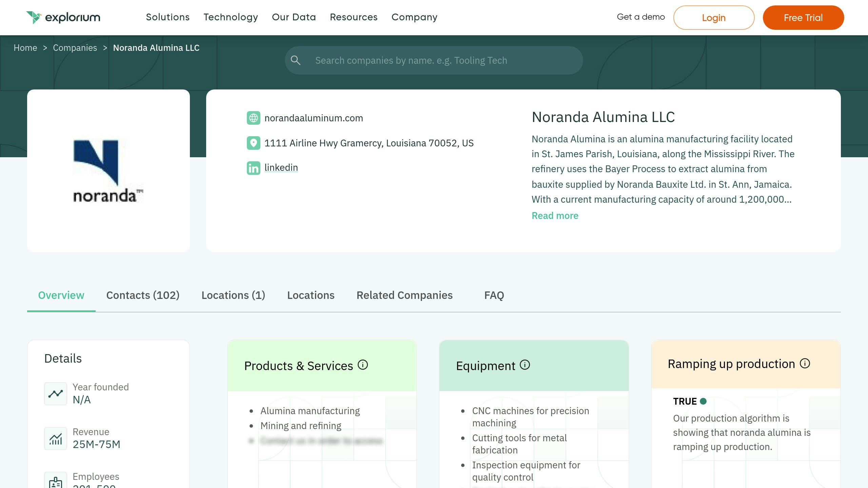Viewport: 868px width, 488px height.
Task: Open the Company menu
Action: [x=414, y=17]
